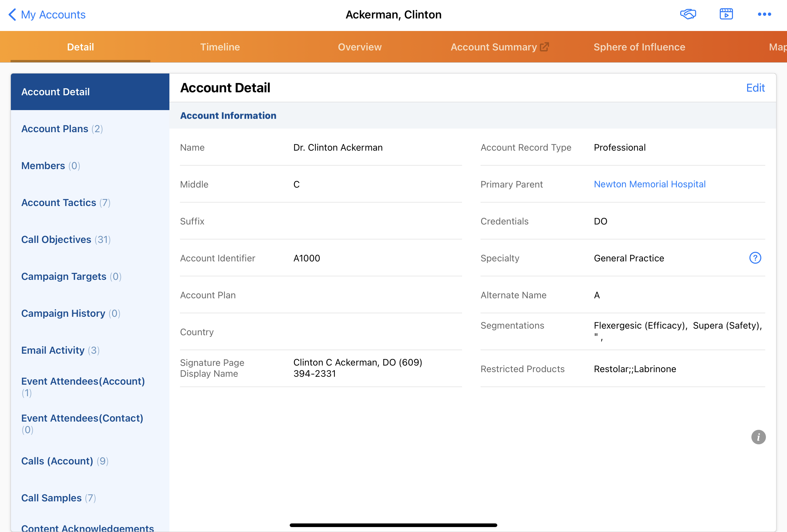
Task: Tap the handshake record-a-call icon
Action: (688, 14)
